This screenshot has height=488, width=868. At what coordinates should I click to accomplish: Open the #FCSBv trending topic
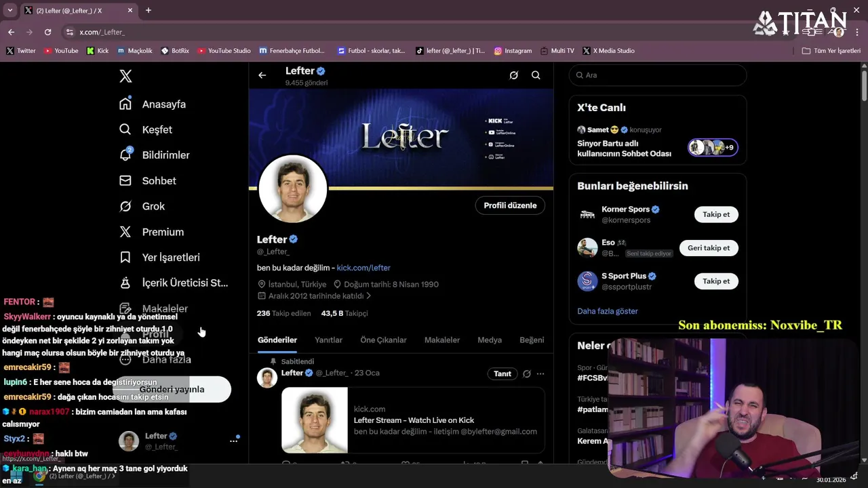point(591,378)
